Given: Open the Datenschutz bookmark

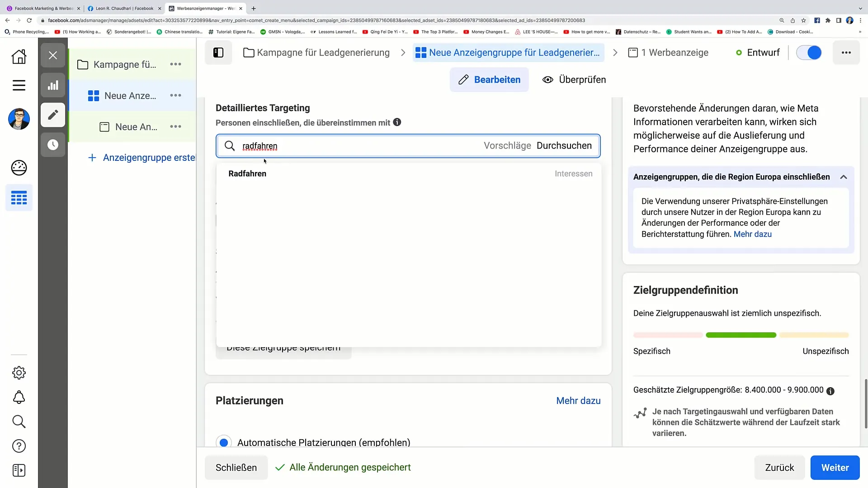Looking at the screenshot, I should tap(638, 32).
